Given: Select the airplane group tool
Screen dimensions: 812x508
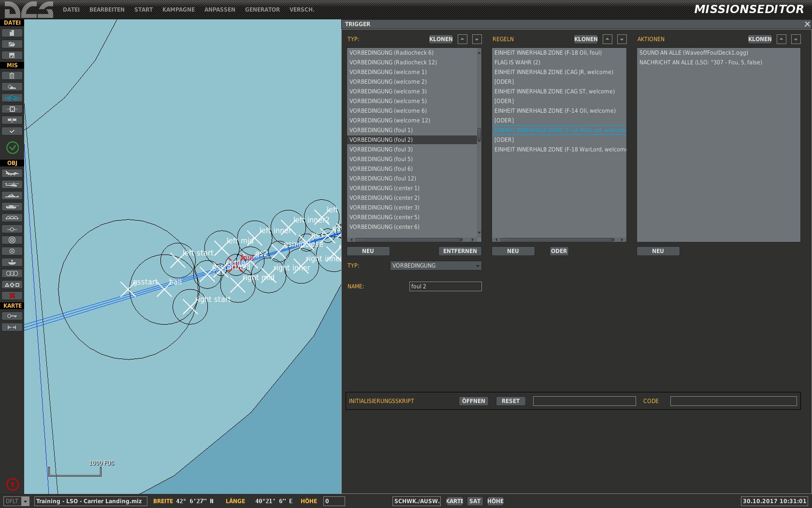Looking at the screenshot, I should pyautogui.click(x=12, y=173).
